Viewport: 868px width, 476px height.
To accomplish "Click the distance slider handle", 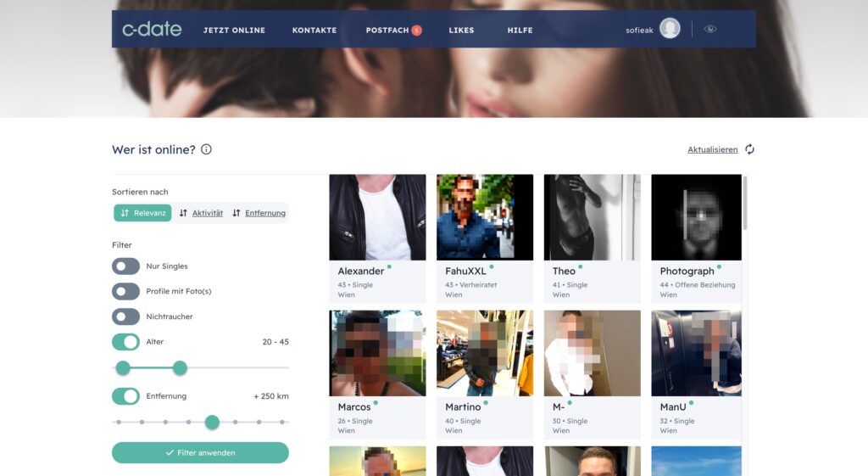I will [x=212, y=423].
